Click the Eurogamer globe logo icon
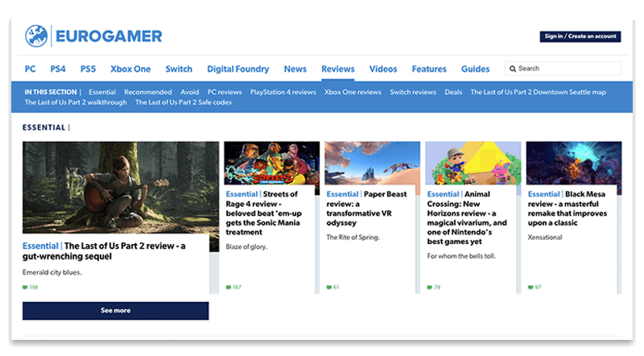The height and width of the screenshot is (356, 644). 36,35
